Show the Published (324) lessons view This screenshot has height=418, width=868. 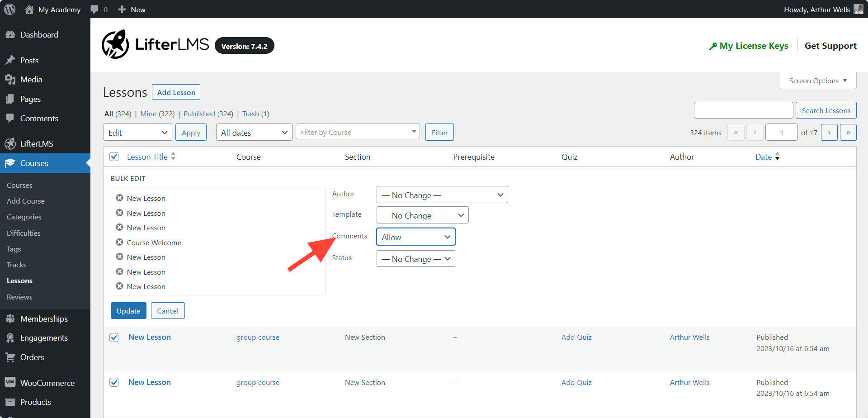[x=208, y=114]
